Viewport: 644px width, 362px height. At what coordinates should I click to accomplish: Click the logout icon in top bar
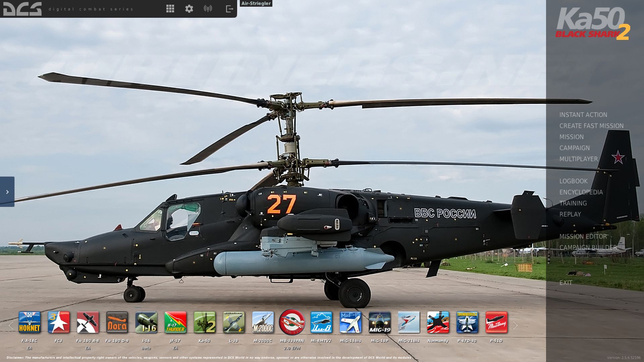pyautogui.click(x=229, y=9)
